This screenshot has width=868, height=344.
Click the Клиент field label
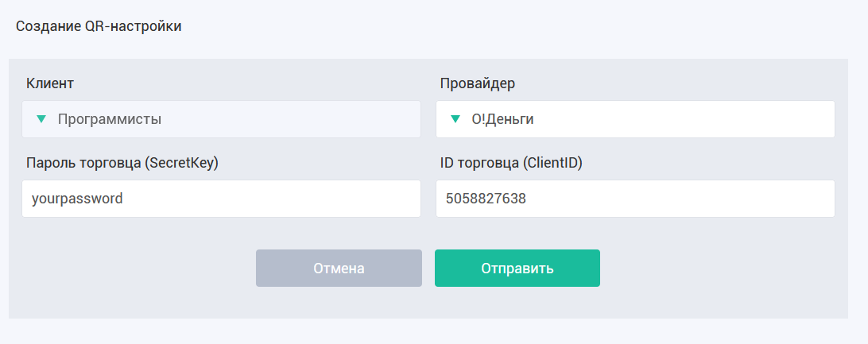click(50, 83)
